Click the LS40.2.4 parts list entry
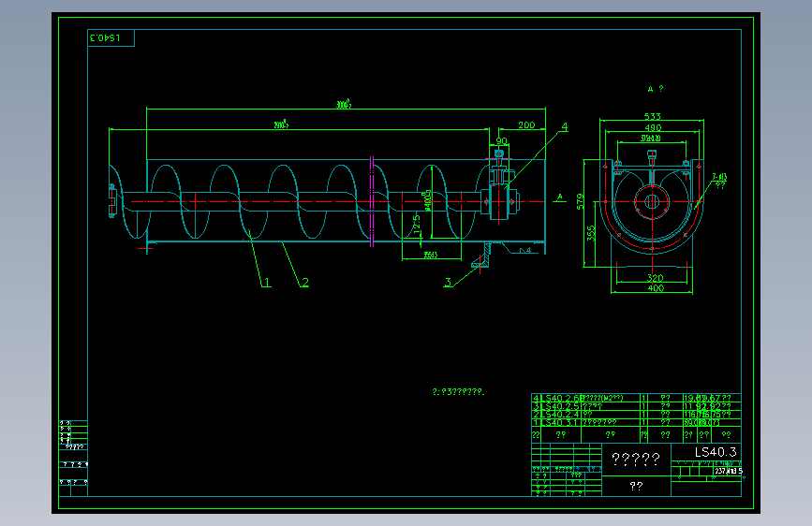812x526 pixels. [562, 415]
